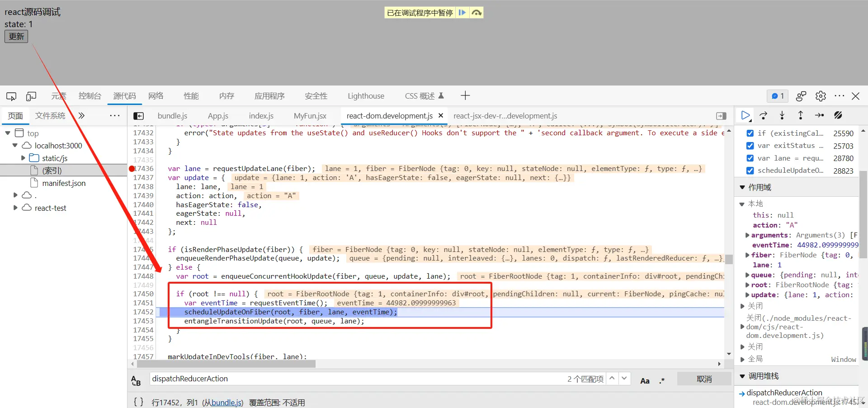Expand the root FiberRootNode variable
Image resolution: width=868 pixels, height=408 pixels.
tap(747, 285)
